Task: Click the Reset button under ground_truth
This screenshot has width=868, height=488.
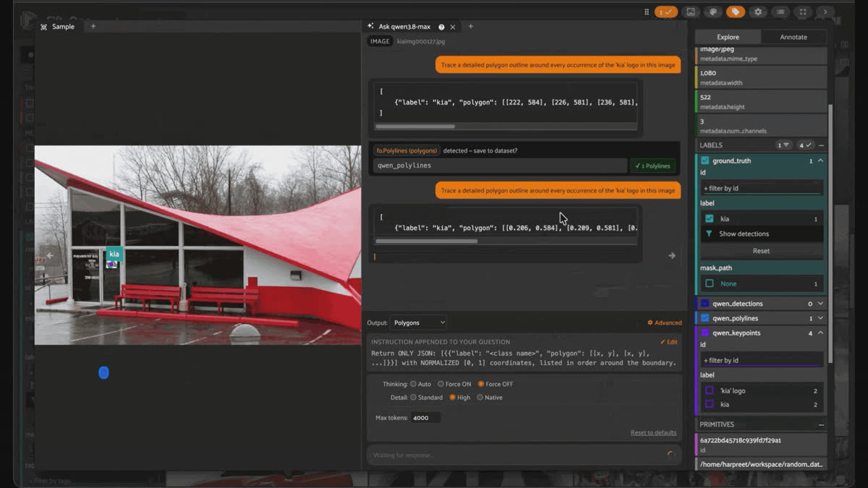Action: point(761,251)
